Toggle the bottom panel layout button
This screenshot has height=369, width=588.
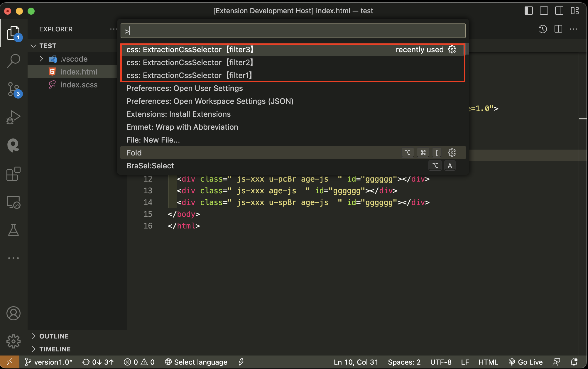click(x=544, y=11)
